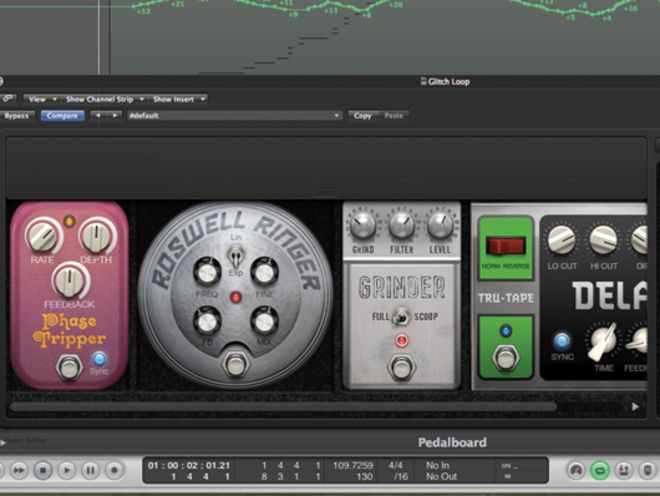The height and width of the screenshot is (496, 660).
Task: Open the #default preset dropdown
Action: 235,115
